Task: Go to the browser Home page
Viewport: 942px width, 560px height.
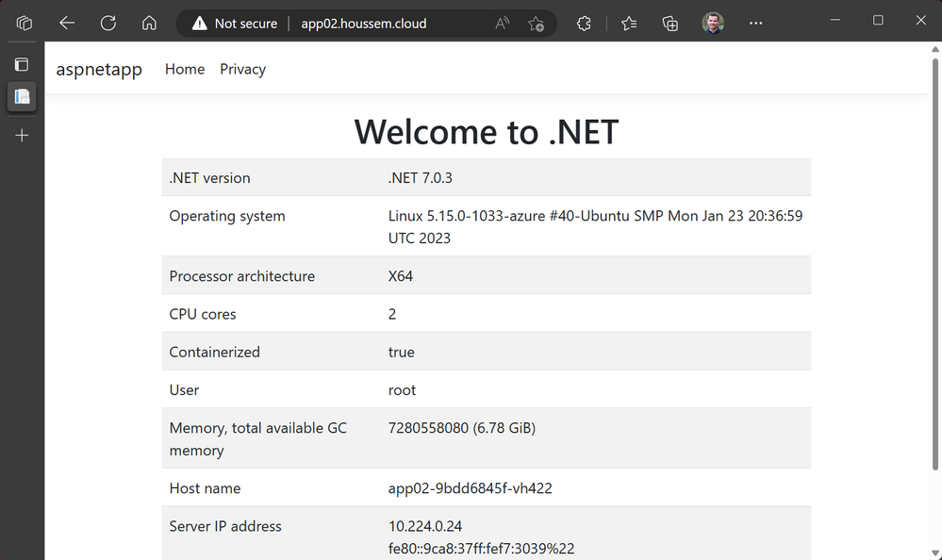Action: [149, 24]
